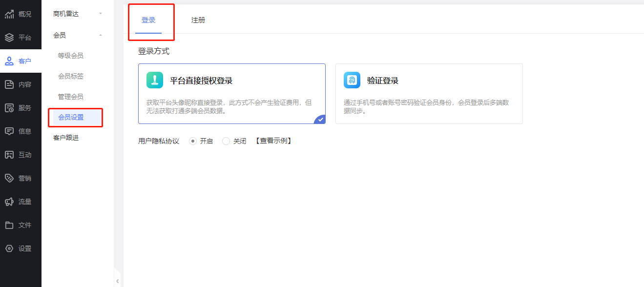
Task: Expand the 商机雷达 menu arrow
Action: click(x=101, y=14)
